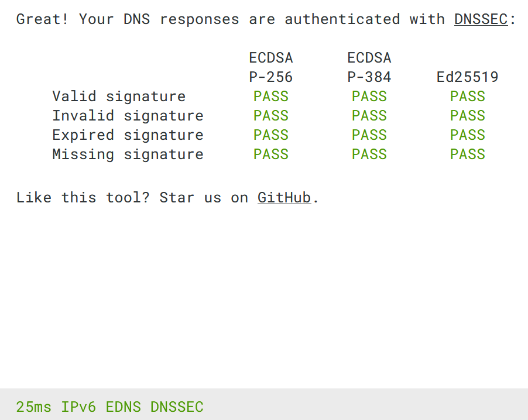This screenshot has width=528, height=420.
Task: Click PASS for Missing signature under P-256
Action: pos(271,154)
